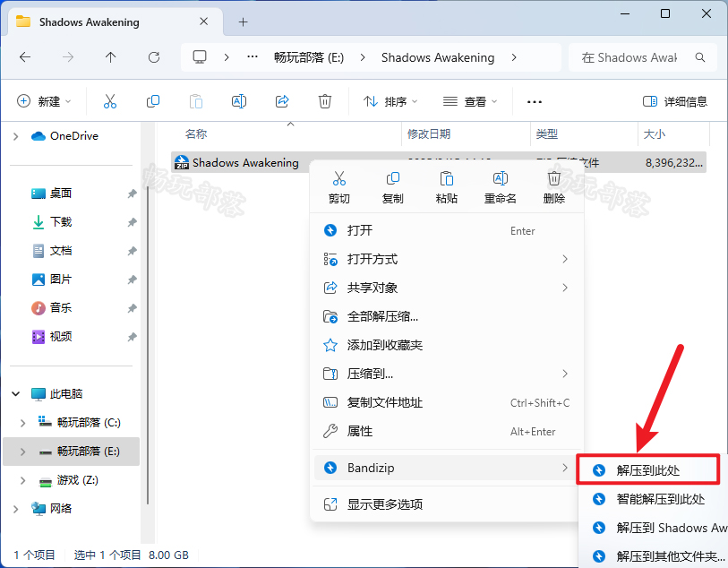
Task: Open a new tab with the plus button
Action: pos(243,22)
